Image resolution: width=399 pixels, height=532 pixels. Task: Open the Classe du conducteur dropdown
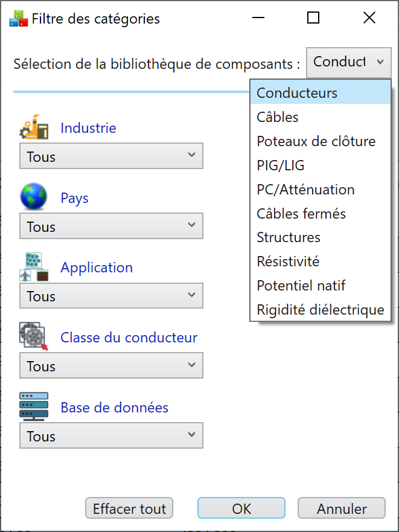[x=111, y=365]
